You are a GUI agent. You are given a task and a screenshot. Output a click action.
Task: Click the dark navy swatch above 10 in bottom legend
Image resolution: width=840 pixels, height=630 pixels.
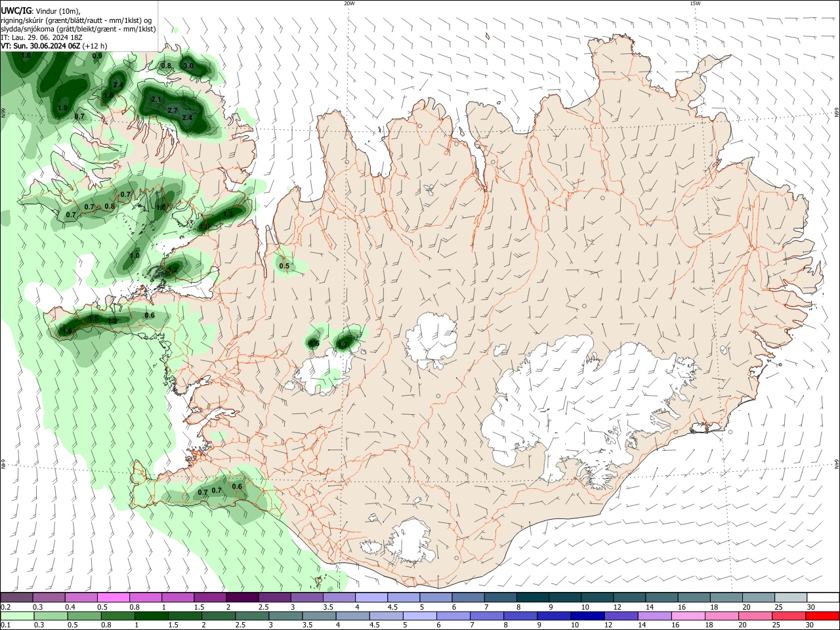pos(586,616)
